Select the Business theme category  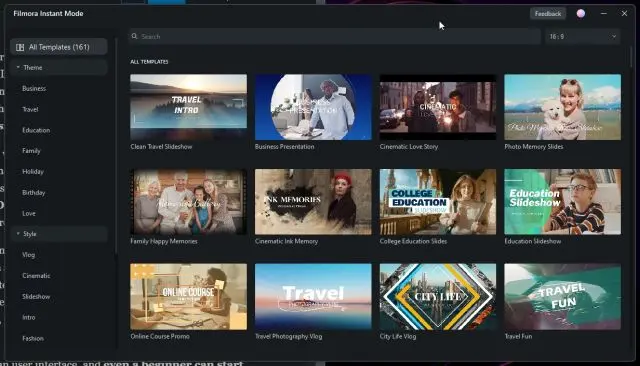coord(34,89)
